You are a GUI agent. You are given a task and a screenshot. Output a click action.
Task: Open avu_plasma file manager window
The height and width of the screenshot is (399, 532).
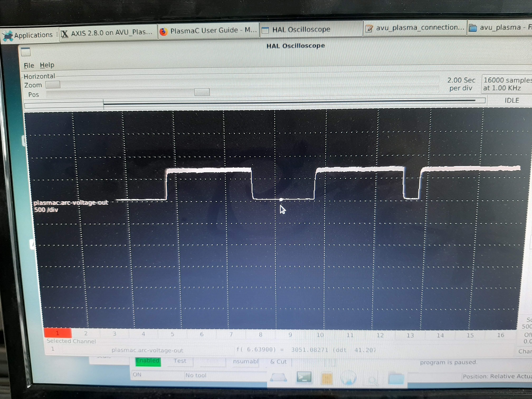(x=500, y=27)
